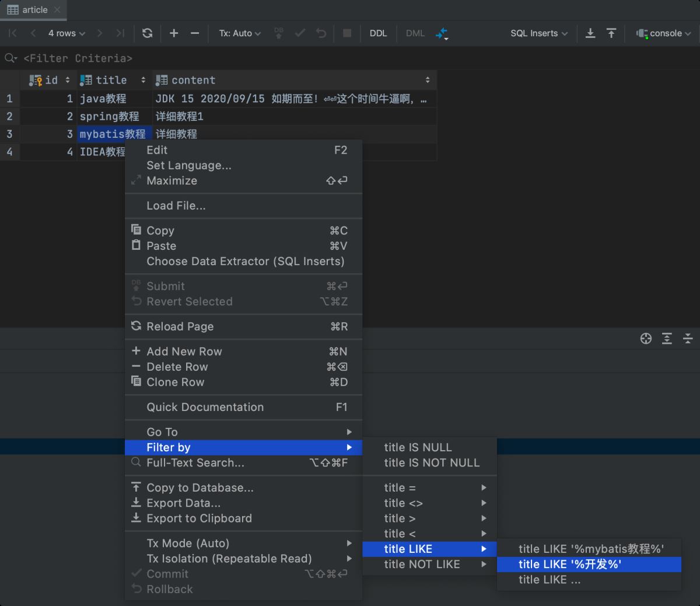This screenshot has height=606, width=700.
Task: Choose Export to Clipboard from context menu
Action: click(x=199, y=518)
